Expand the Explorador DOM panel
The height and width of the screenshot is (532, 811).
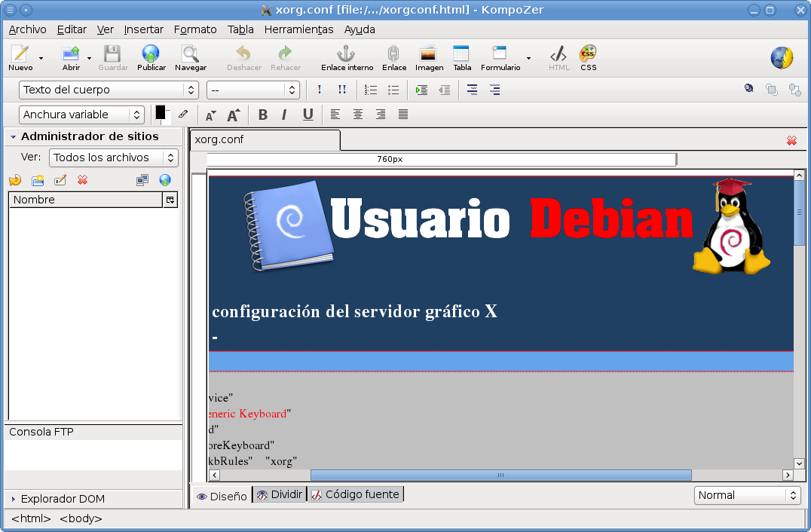(13, 500)
